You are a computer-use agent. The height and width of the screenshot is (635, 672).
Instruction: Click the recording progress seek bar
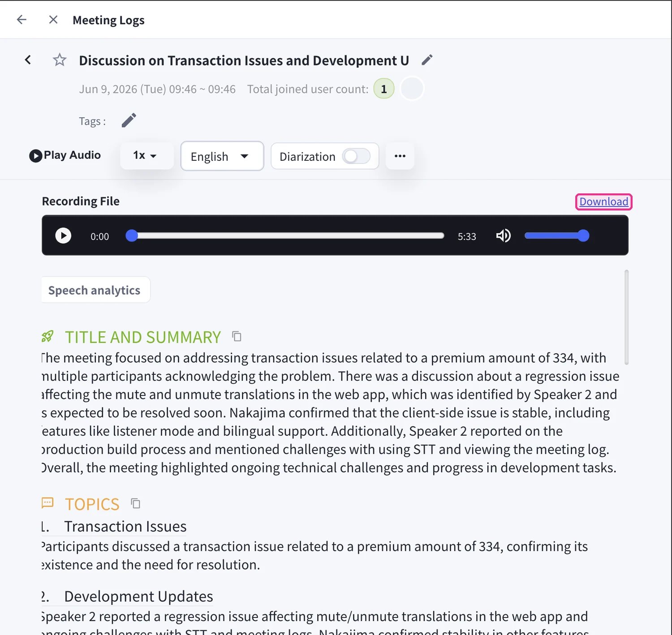coord(285,236)
